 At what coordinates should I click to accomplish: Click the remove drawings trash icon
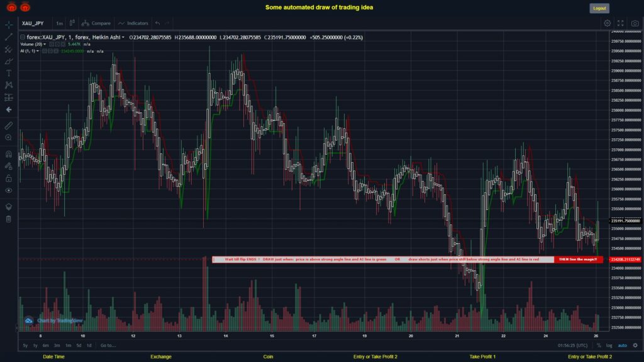point(9,219)
